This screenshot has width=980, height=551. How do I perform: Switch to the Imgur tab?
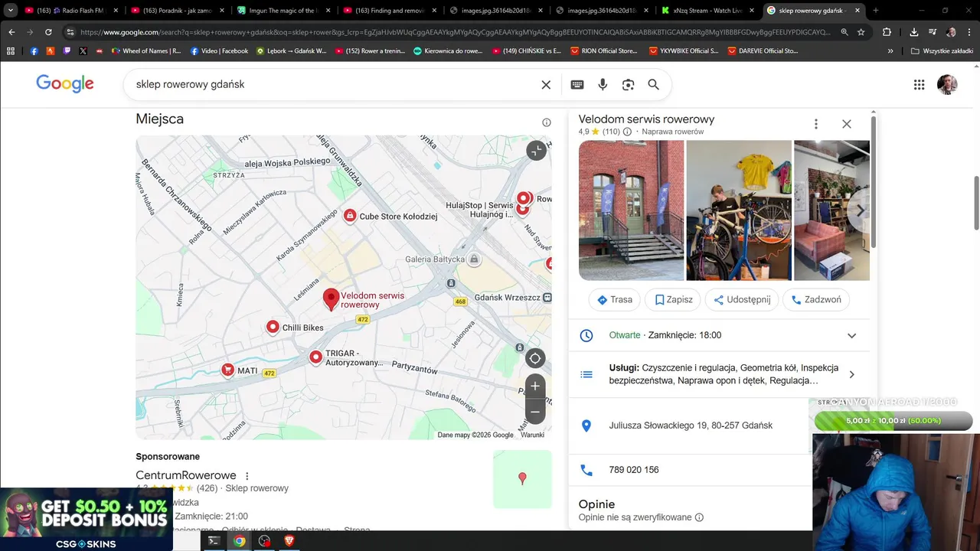pyautogui.click(x=283, y=11)
